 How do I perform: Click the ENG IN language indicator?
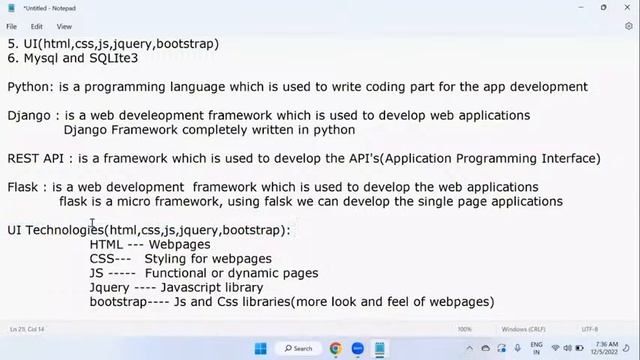click(536, 348)
